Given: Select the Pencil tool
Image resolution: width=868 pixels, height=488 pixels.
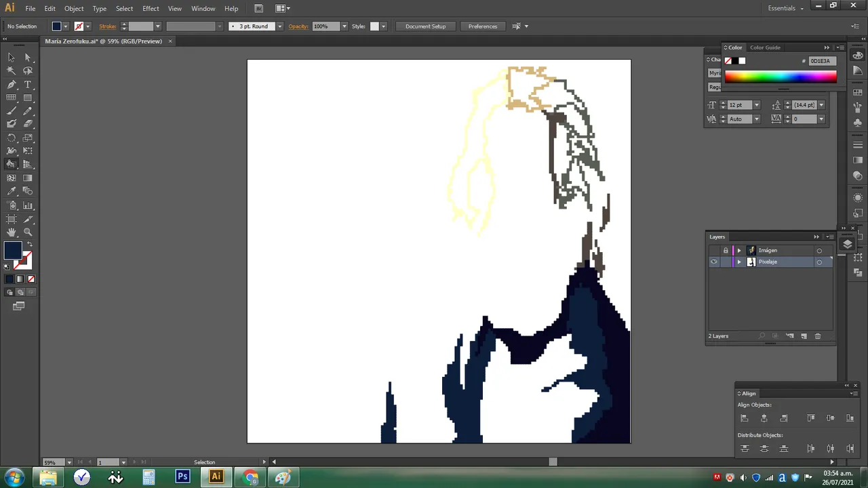Looking at the screenshot, I should pyautogui.click(x=28, y=110).
